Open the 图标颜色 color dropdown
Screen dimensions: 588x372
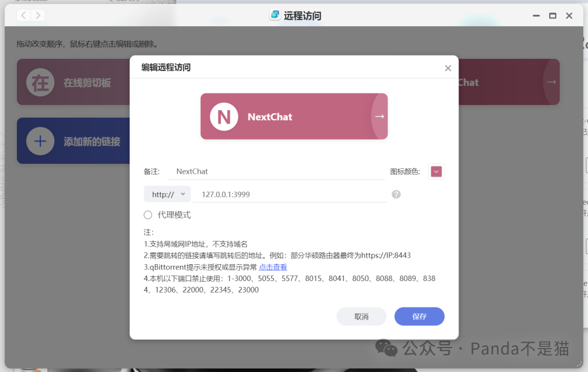pos(436,171)
